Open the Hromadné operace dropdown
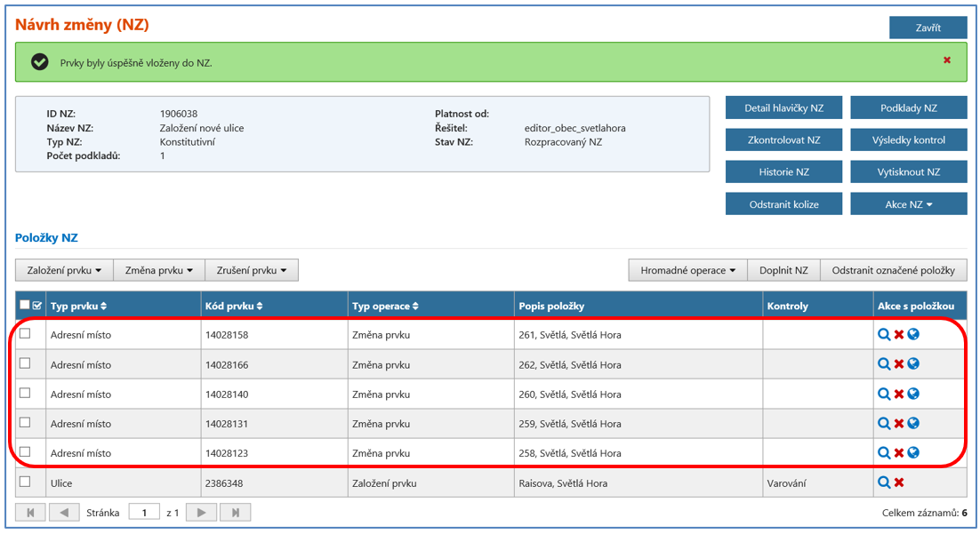Screen dimensions: 980x534 (687, 270)
